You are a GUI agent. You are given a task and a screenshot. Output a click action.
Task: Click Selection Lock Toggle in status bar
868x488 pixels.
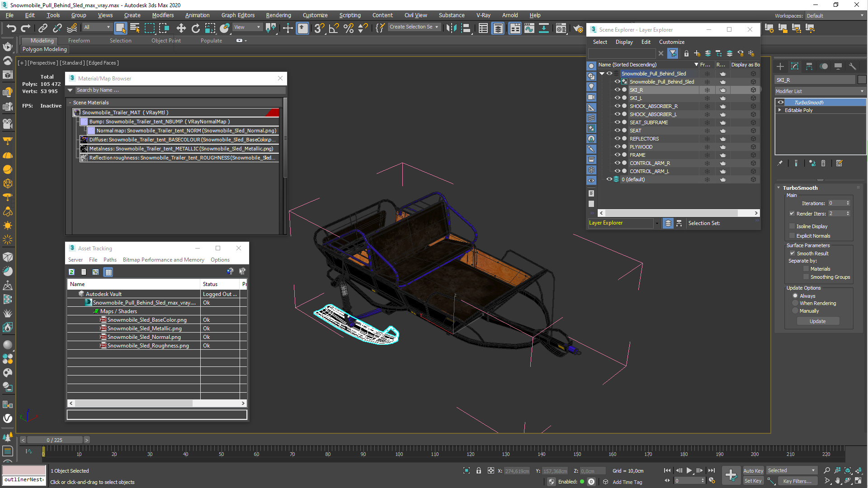pos(479,471)
